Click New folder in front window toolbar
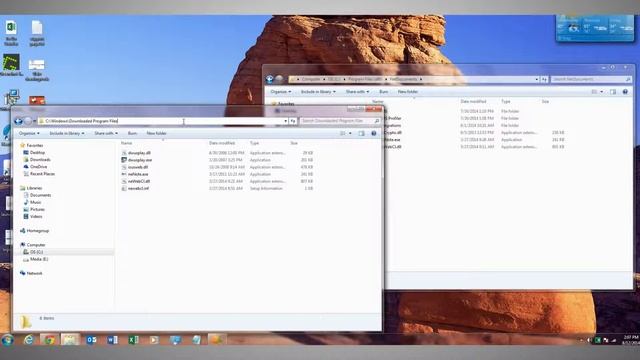 (x=156, y=133)
